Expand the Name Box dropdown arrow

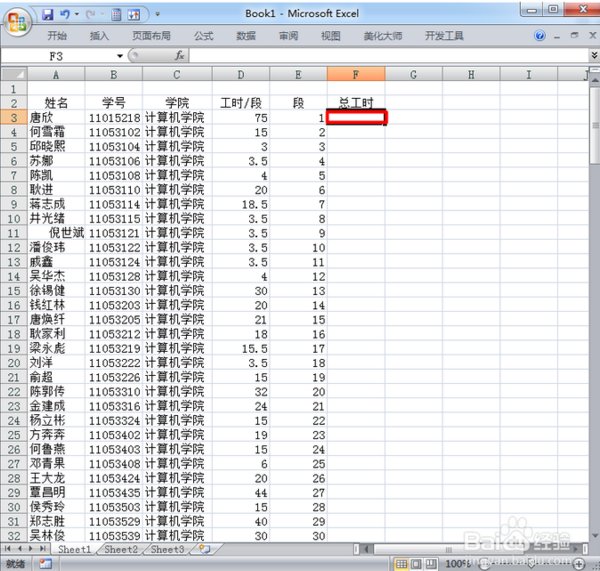(x=120, y=56)
